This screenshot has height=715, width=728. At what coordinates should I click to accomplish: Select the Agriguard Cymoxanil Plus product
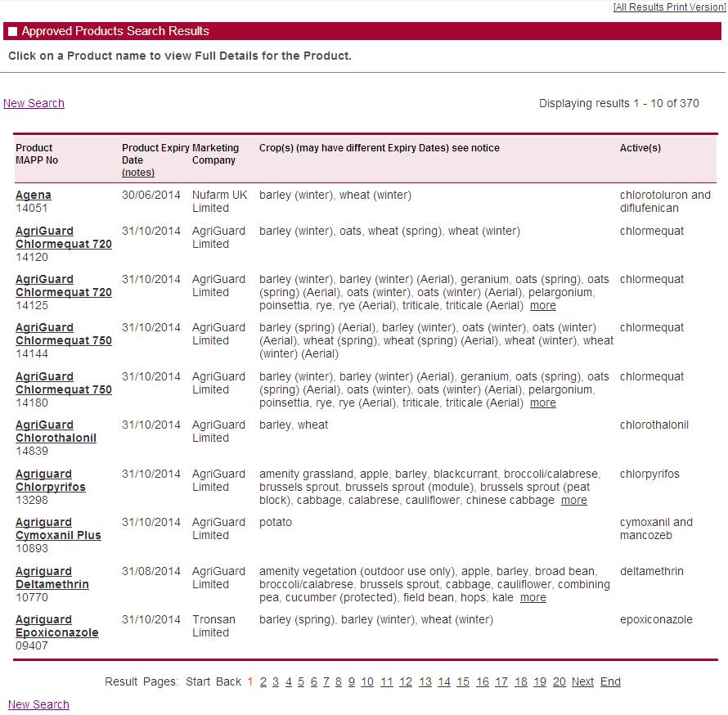click(x=58, y=528)
